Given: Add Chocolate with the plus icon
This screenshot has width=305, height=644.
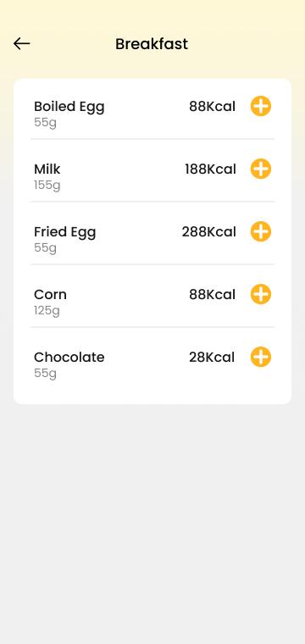Looking at the screenshot, I should [261, 357].
